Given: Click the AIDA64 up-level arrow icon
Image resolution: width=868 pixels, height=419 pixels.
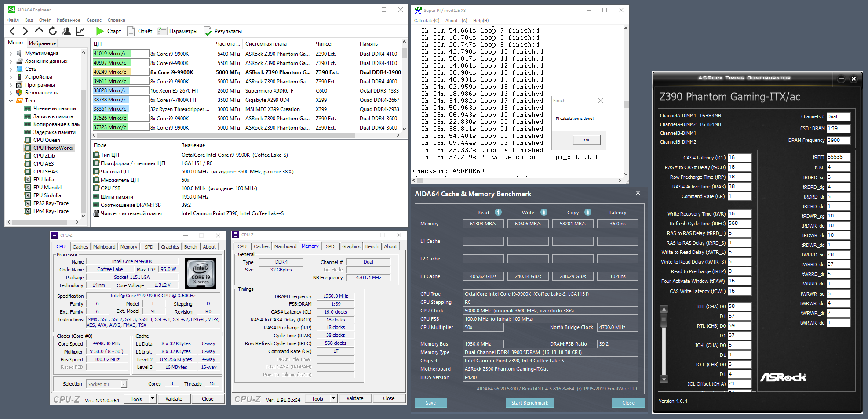Looking at the screenshot, I should pos(39,31).
